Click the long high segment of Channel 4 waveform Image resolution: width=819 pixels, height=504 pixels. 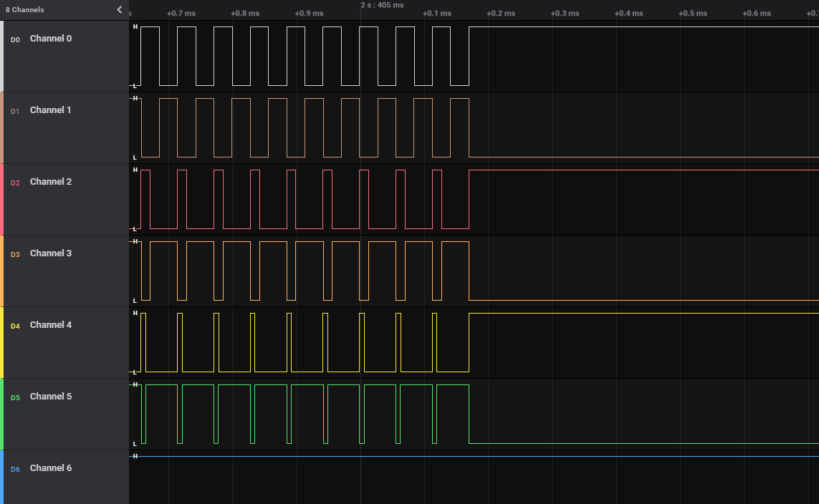point(644,314)
